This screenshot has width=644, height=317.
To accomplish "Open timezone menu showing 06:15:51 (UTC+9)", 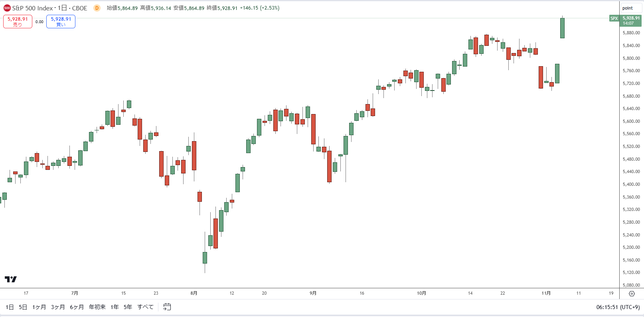I will (618, 307).
